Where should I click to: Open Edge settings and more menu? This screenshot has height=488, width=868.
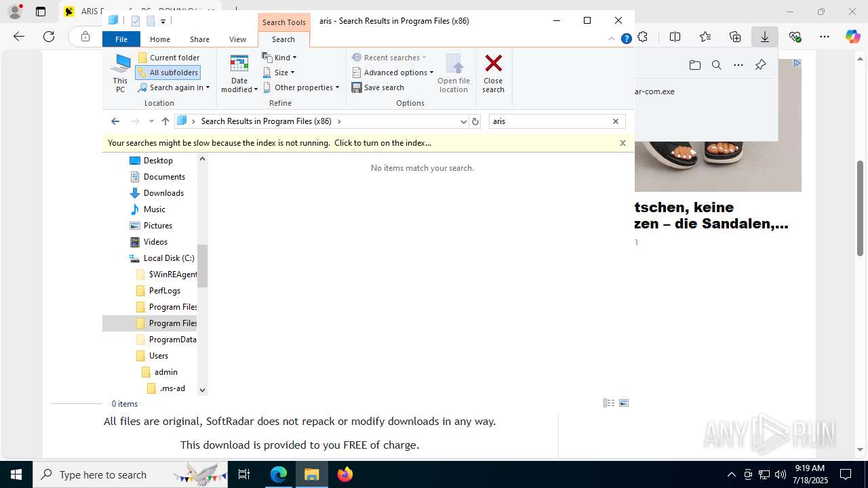click(825, 37)
